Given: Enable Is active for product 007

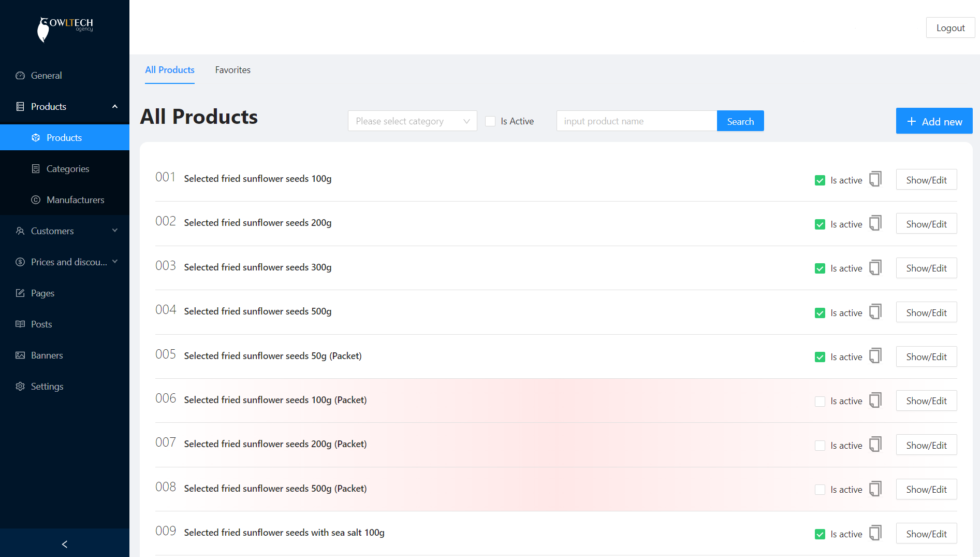Looking at the screenshot, I should 820,446.
